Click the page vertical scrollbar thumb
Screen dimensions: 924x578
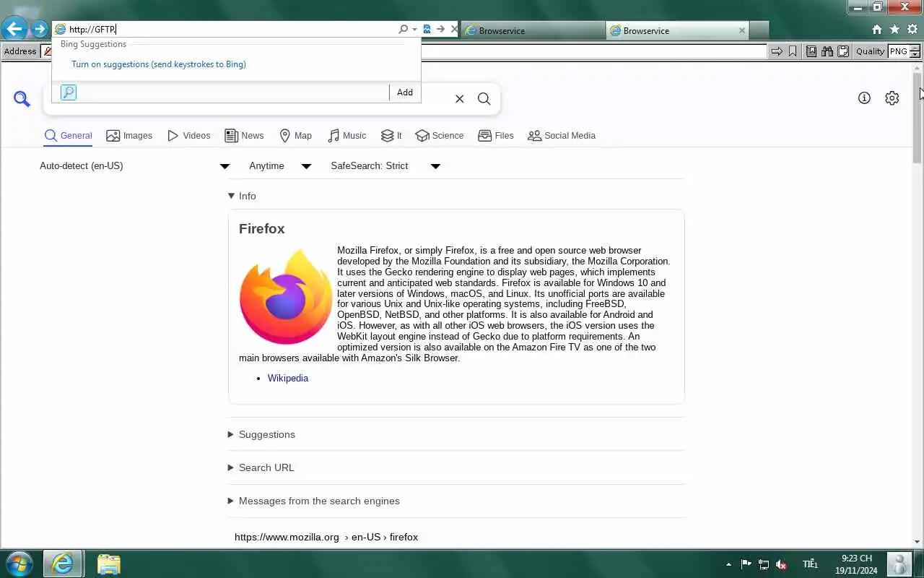918,118
